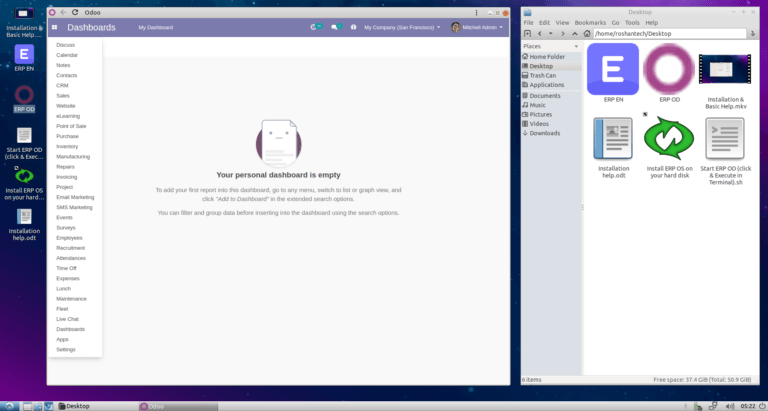Open Point of Sale from apps menu
This screenshot has height=411, width=768.
click(71, 126)
